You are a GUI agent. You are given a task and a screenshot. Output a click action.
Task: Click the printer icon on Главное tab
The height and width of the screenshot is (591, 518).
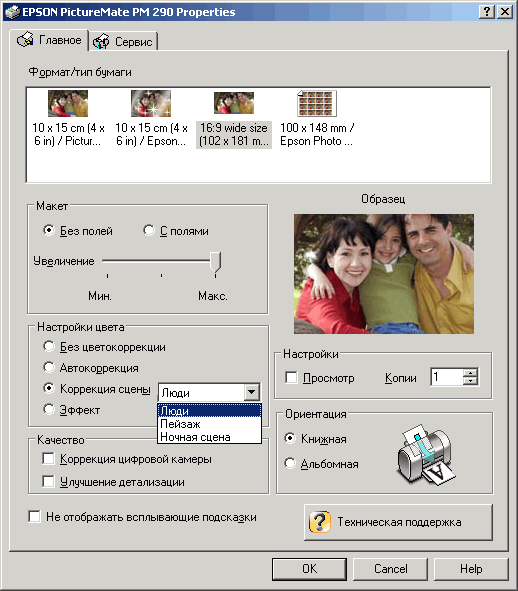pos(25,40)
